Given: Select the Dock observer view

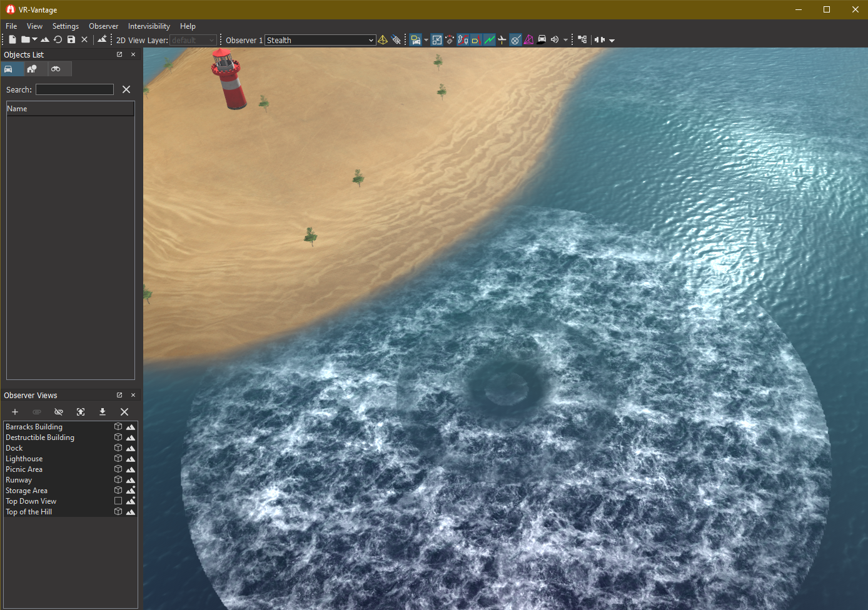Looking at the screenshot, I should (x=14, y=448).
